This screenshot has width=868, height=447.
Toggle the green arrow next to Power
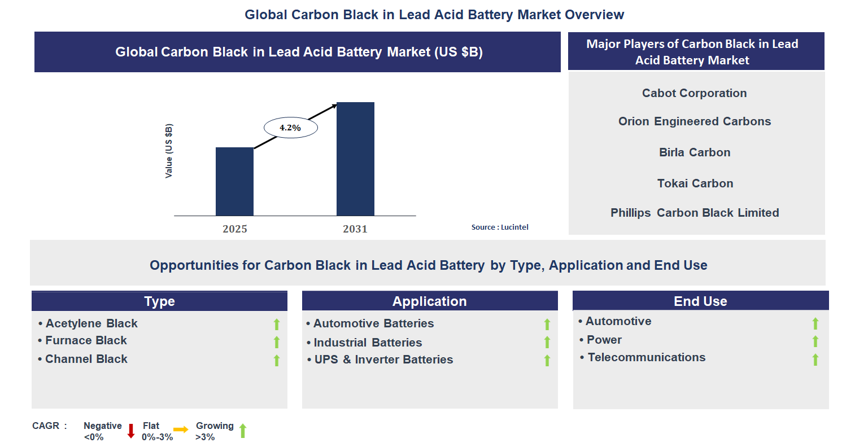pyautogui.click(x=815, y=340)
